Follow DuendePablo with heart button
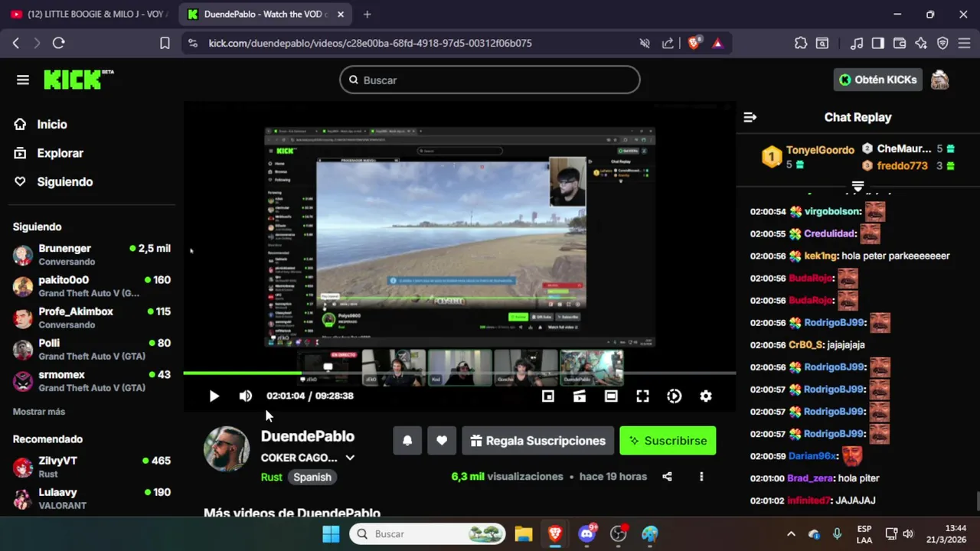Image resolution: width=980 pixels, height=551 pixels. pyautogui.click(x=442, y=441)
